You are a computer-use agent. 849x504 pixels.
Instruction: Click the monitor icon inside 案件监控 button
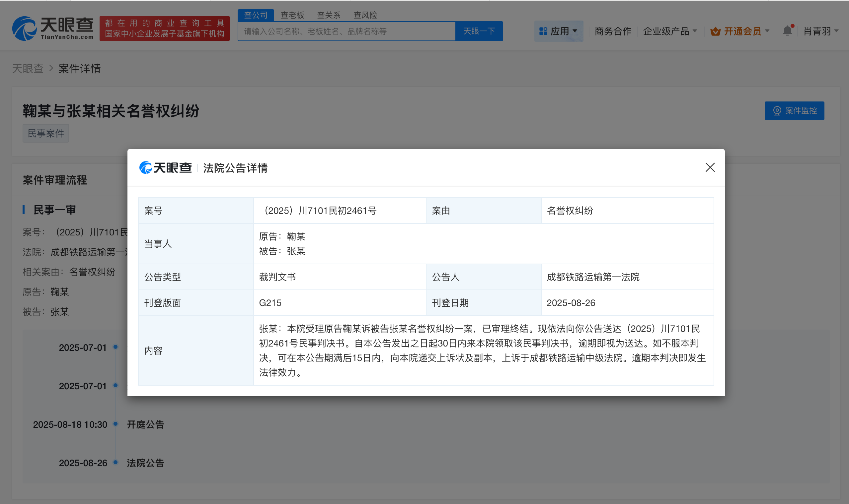click(778, 111)
